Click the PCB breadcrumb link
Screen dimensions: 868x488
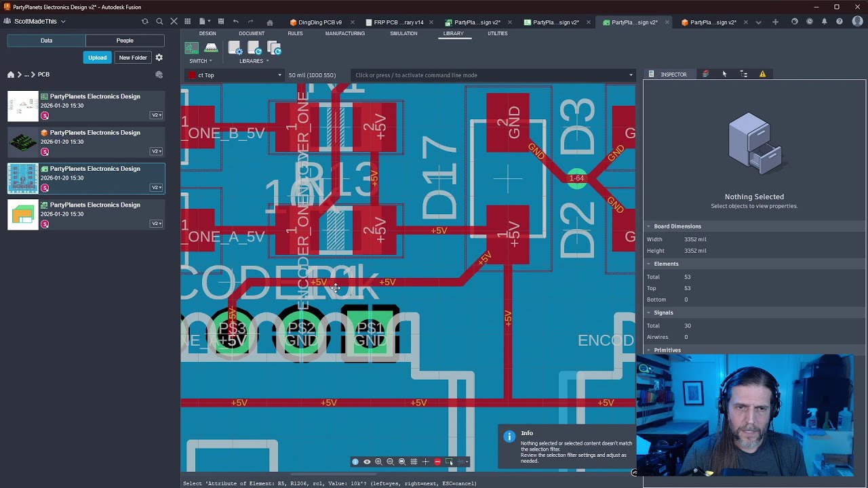click(x=43, y=75)
